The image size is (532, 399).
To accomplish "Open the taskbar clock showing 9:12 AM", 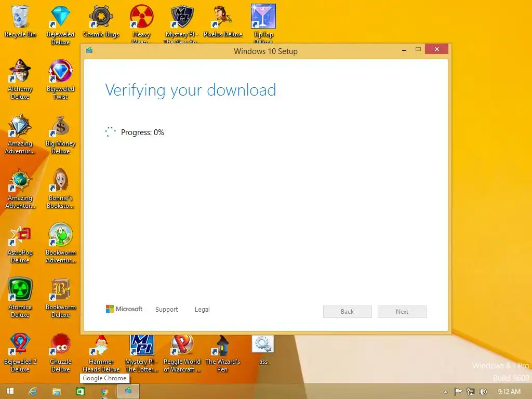I will click(x=509, y=392).
